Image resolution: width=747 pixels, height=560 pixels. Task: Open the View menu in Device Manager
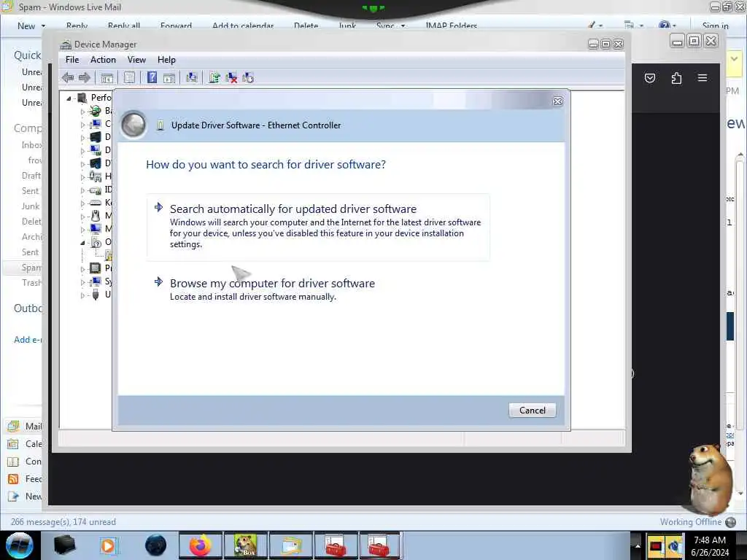coord(136,60)
